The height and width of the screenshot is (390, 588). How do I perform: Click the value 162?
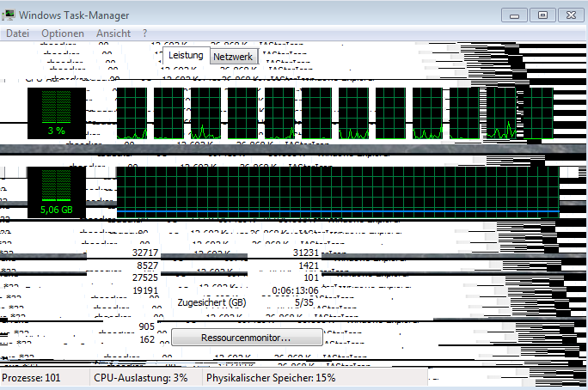click(147, 339)
